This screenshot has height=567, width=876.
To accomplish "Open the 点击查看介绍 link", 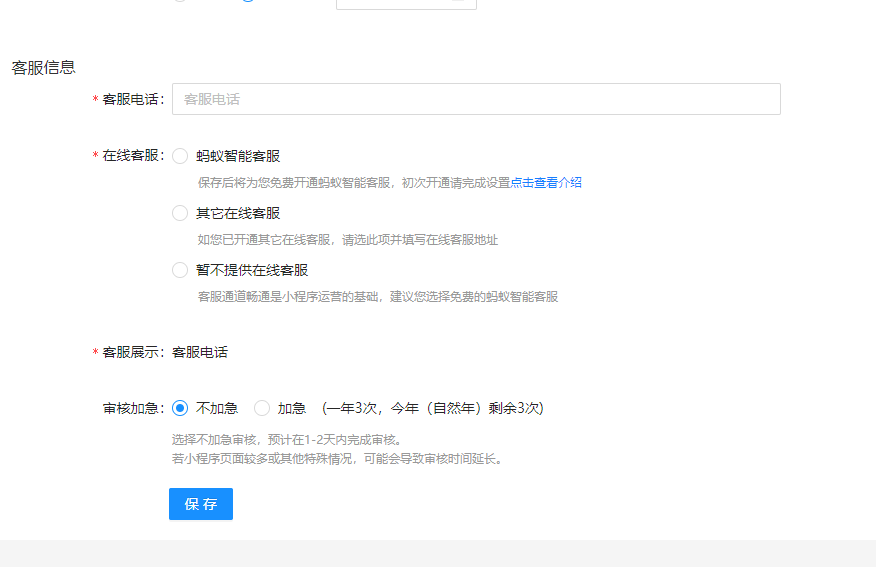I will [x=546, y=183].
